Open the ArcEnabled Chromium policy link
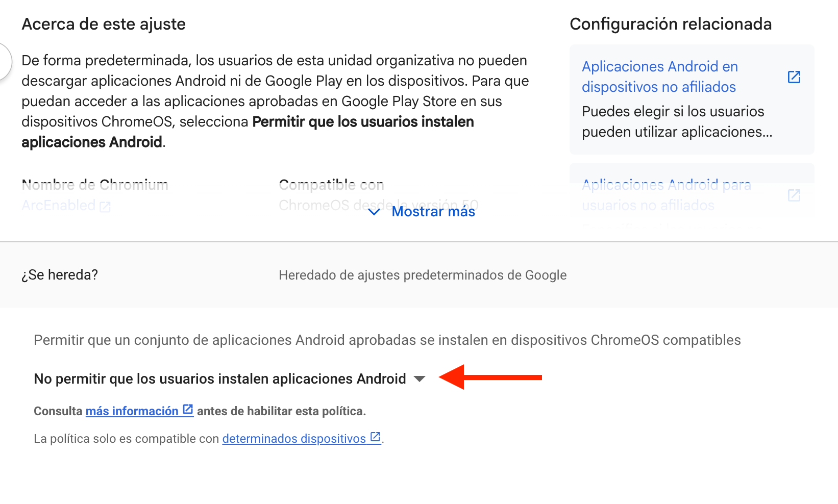This screenshot has height=504, width=838. [59, 206]
